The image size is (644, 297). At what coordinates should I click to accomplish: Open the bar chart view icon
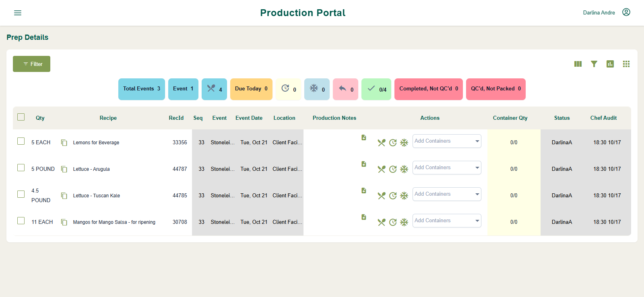coord(610,64)
